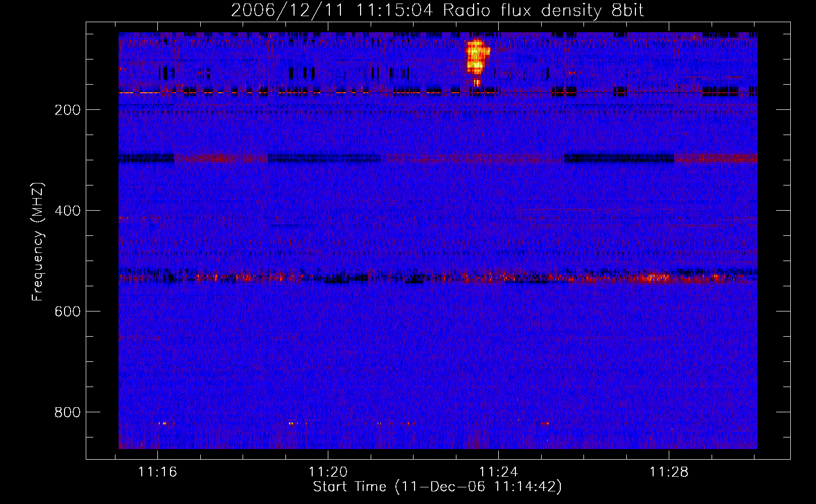
Task: Click the 11:28 time tick label
Action: pyautogui.click(x=669, y=472)
